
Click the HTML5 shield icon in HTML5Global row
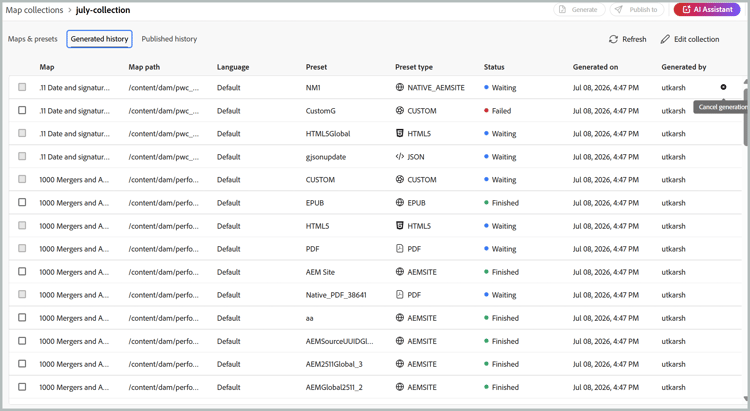pos(400,133)
